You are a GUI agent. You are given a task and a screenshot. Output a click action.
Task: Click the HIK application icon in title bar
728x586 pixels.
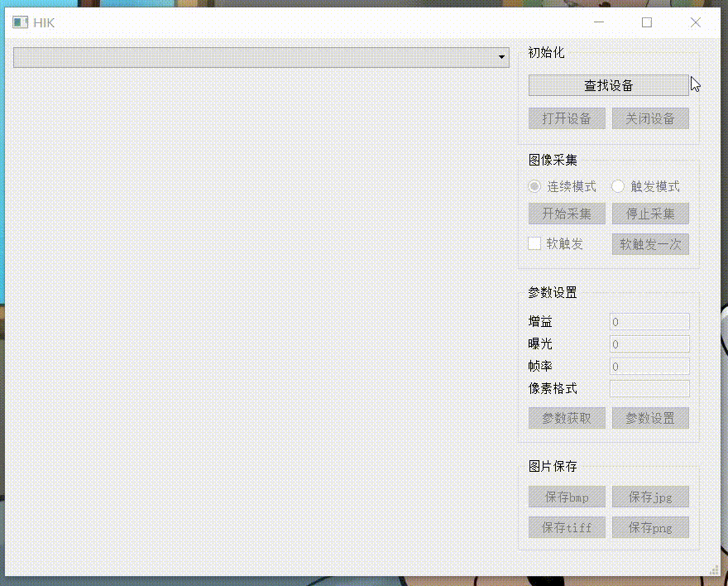tap(20, 22)
